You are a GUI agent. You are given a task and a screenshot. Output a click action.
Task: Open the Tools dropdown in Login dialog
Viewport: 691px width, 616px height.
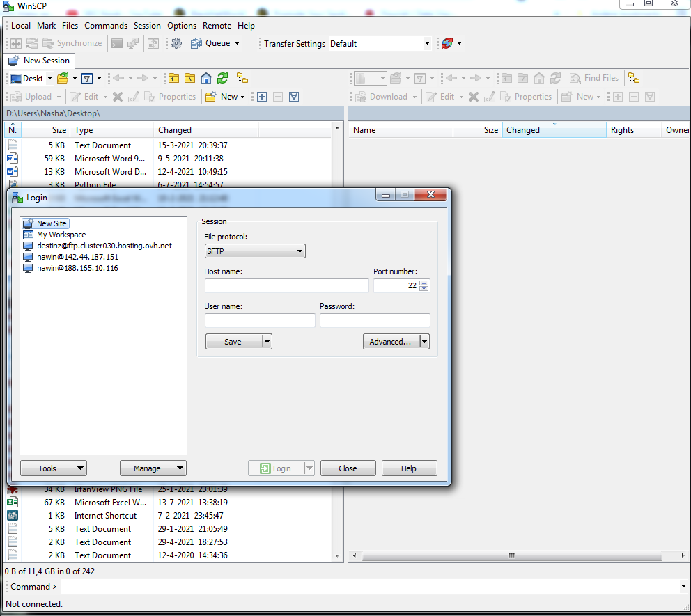pos(54,468)
